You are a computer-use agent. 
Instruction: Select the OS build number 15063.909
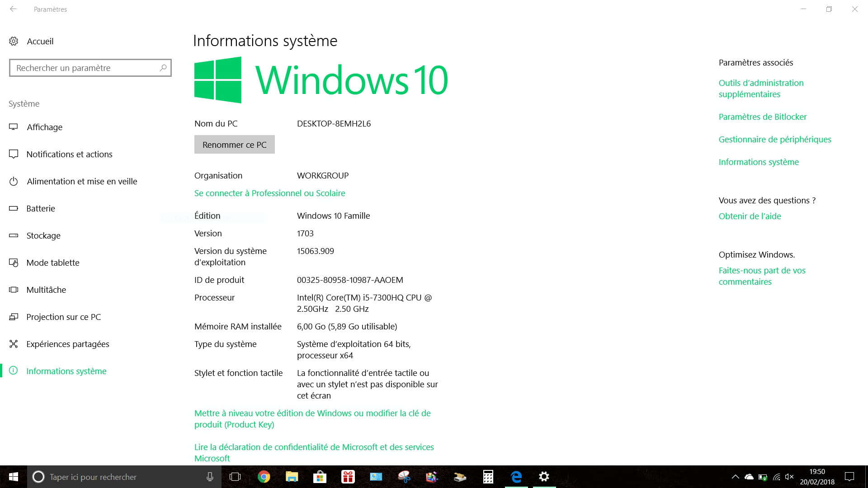pyautogui.click(x=316, y=251)
